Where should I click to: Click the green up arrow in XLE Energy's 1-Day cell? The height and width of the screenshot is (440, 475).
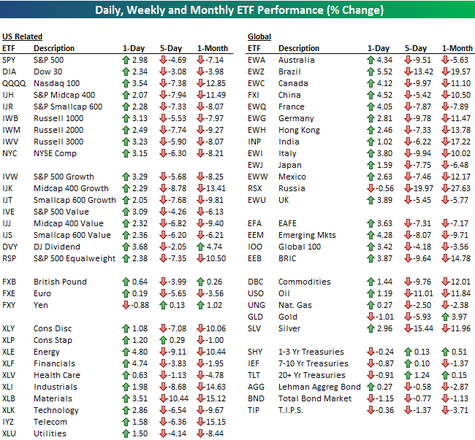(x=126, y=352)
